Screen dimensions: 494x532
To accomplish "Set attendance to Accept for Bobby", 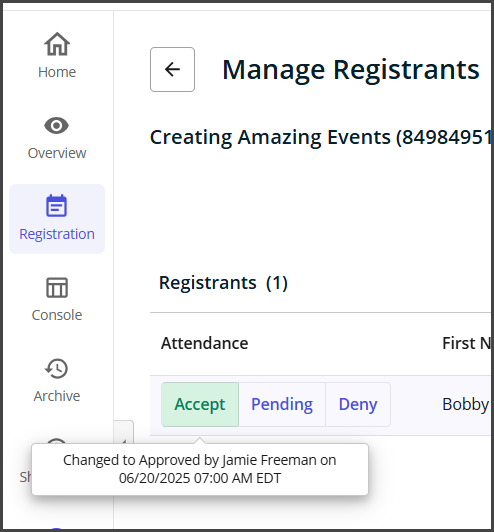I will 200,404.
